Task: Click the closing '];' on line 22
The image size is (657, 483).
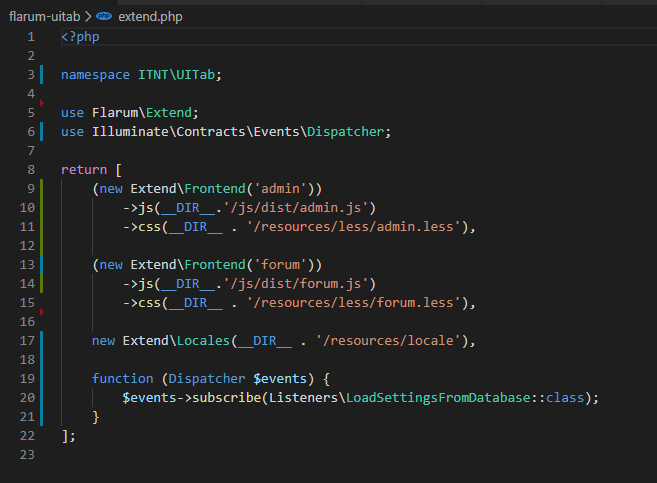Action: [68, 436]
